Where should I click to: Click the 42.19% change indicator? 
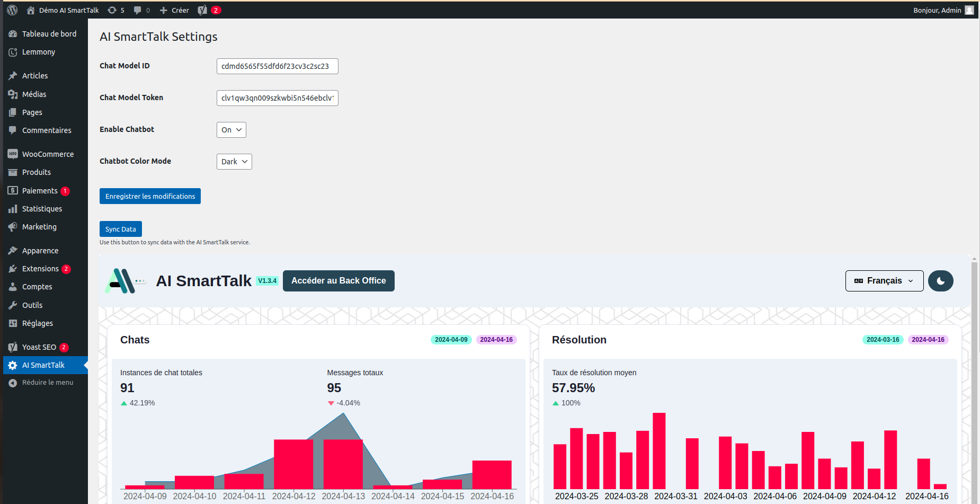pyautogui.click(x=138, y=403)
